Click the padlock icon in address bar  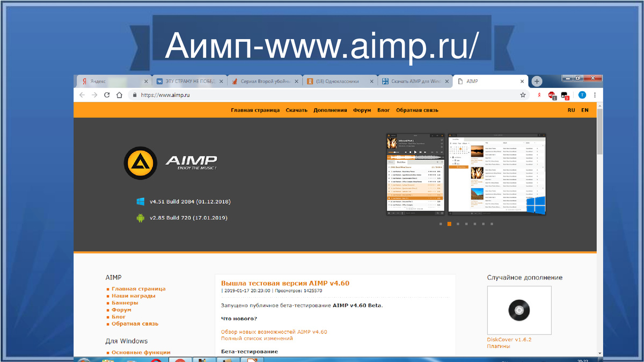[135, 95]
